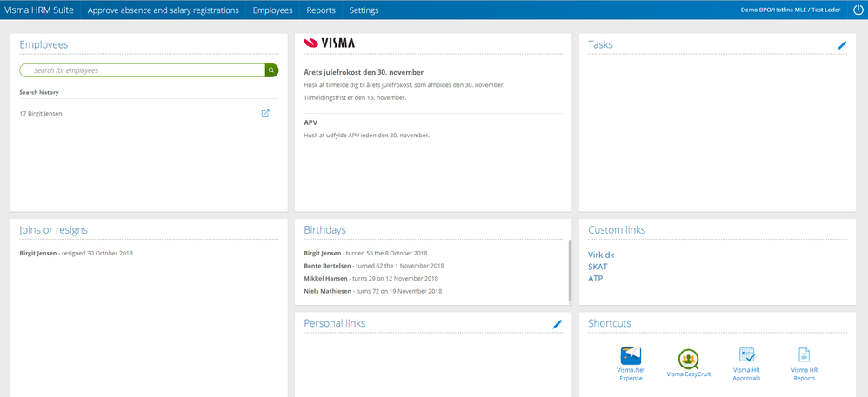Click the Tilmeldingsfrist er den 15. november line
Screen dimensions: 868x397
coord(355,97)
